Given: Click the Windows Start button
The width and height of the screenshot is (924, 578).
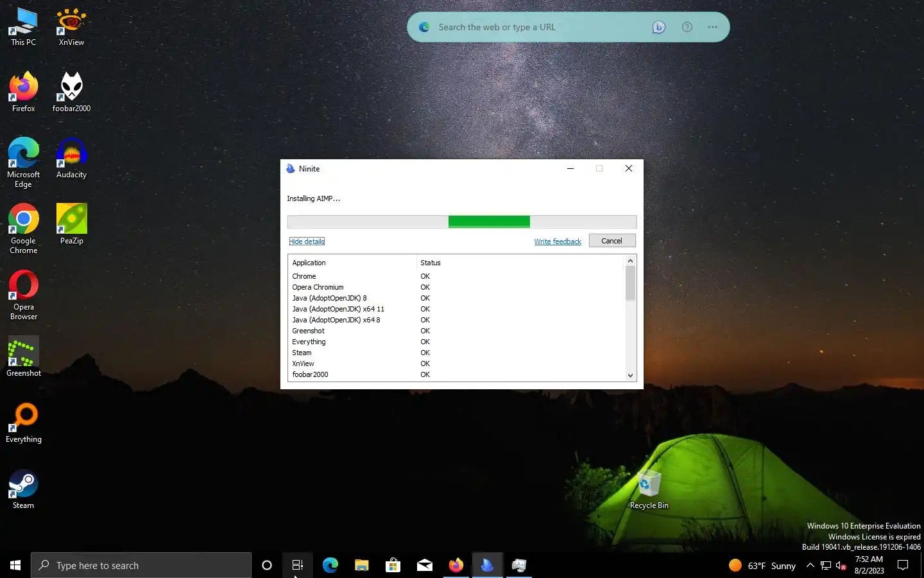Looking at the screenshot, I should coord(15,565).
